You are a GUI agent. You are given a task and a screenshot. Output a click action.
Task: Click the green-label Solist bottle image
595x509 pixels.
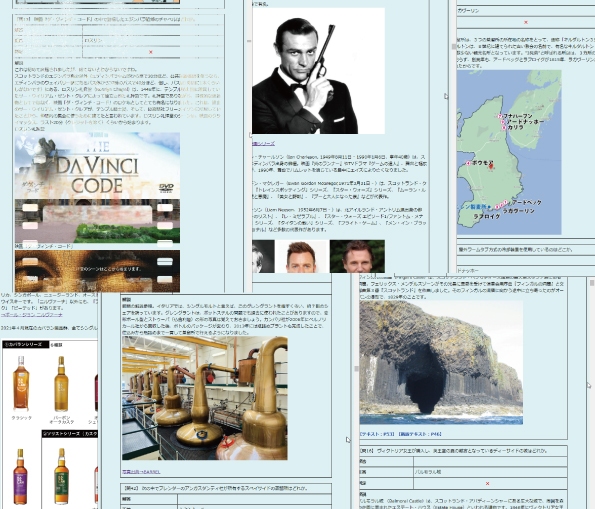61,476
